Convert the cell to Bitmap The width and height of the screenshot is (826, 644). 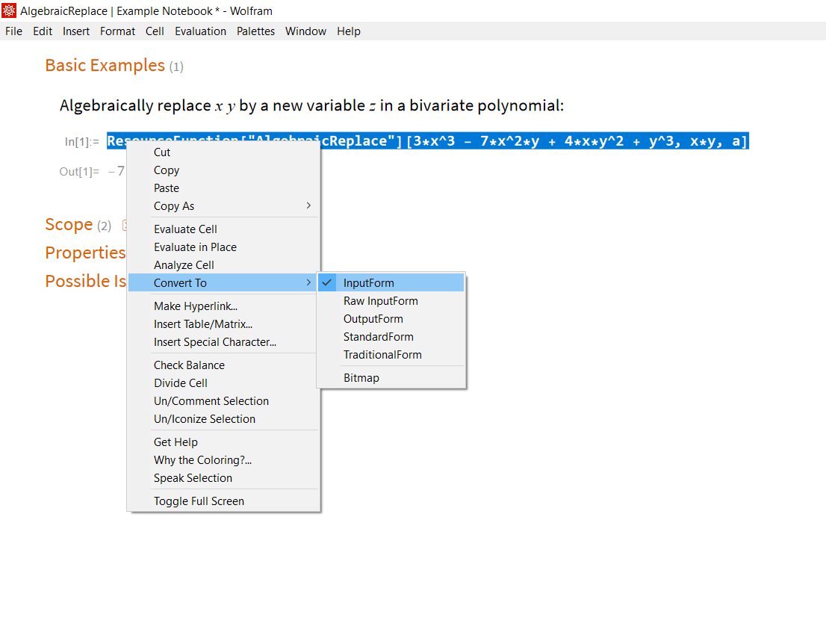pyautogui.click(x=361, y=378)
